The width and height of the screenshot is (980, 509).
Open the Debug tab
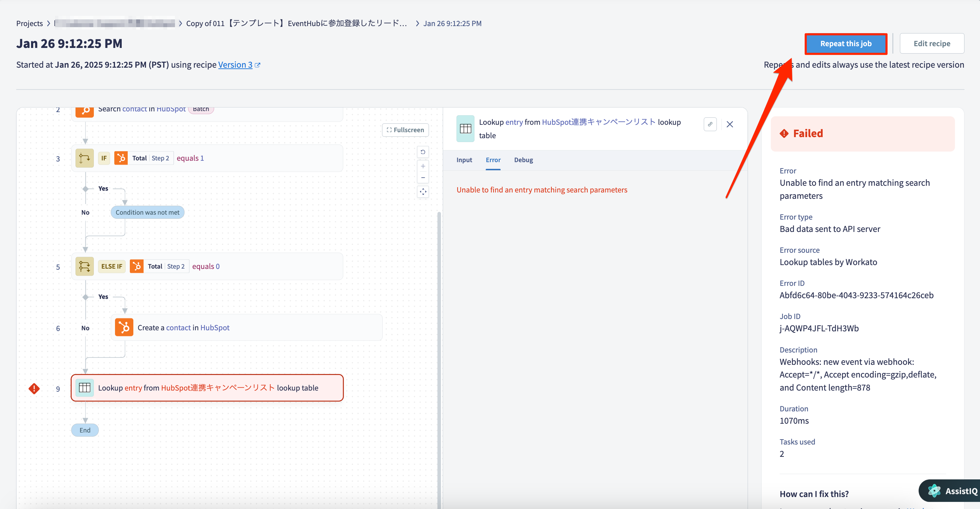click(523, 160)
